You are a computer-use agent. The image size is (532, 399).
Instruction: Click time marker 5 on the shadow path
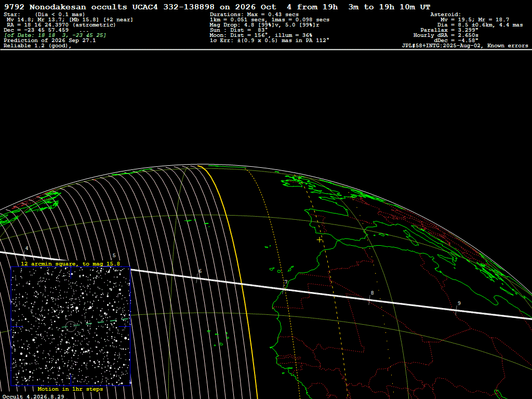point(114,256)
